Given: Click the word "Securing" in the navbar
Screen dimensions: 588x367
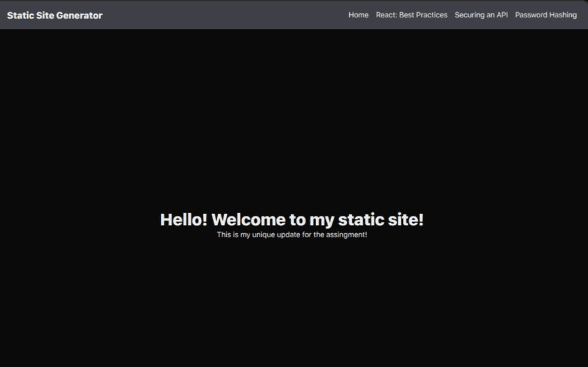Looking at the screenshot, I should pos(469,15).
